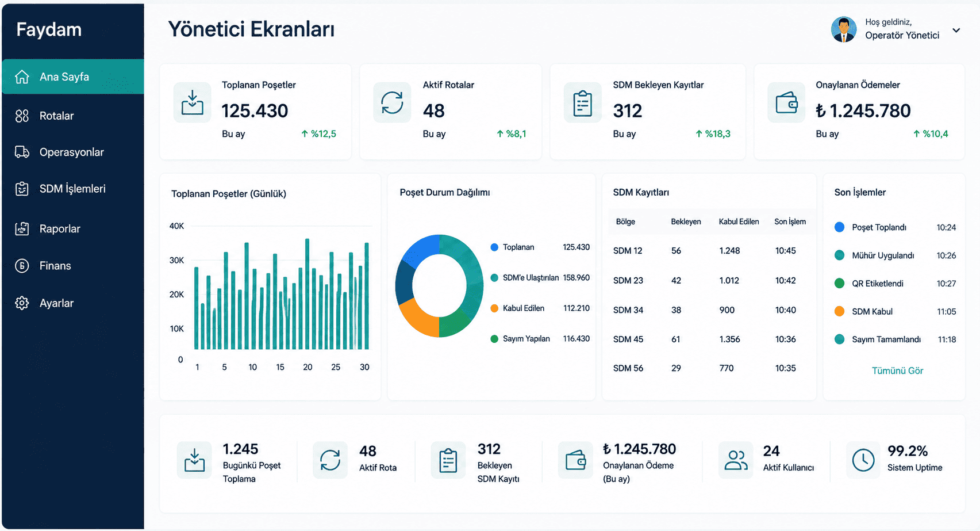Click the Sayım Yapılan green legend dot
Viewport: 980px width, 531px height.
pos(494,339)
